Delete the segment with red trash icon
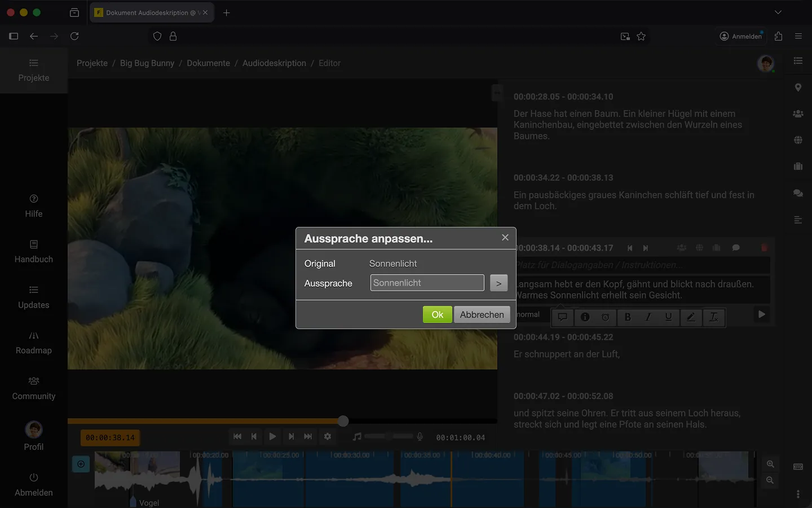 coord(764,248)
